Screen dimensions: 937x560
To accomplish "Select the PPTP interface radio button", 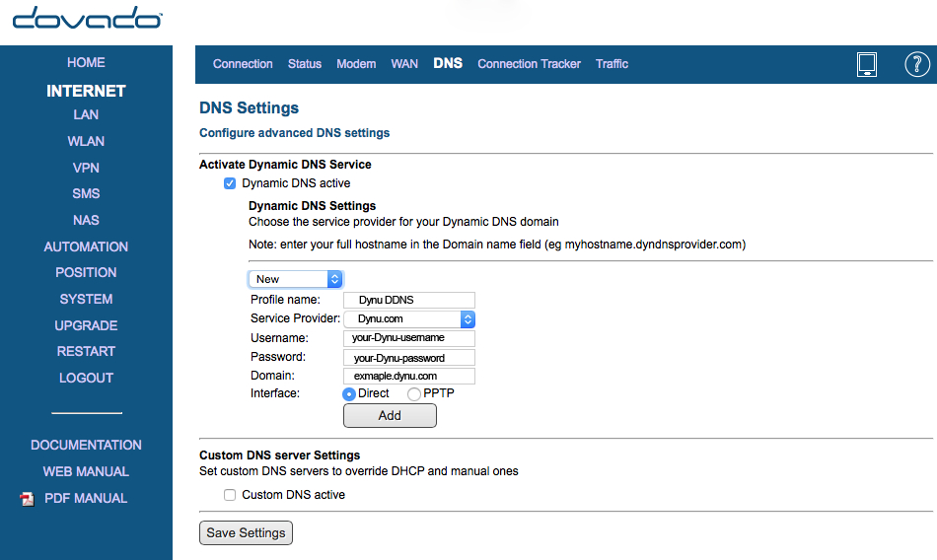I will tap(414, 393).
